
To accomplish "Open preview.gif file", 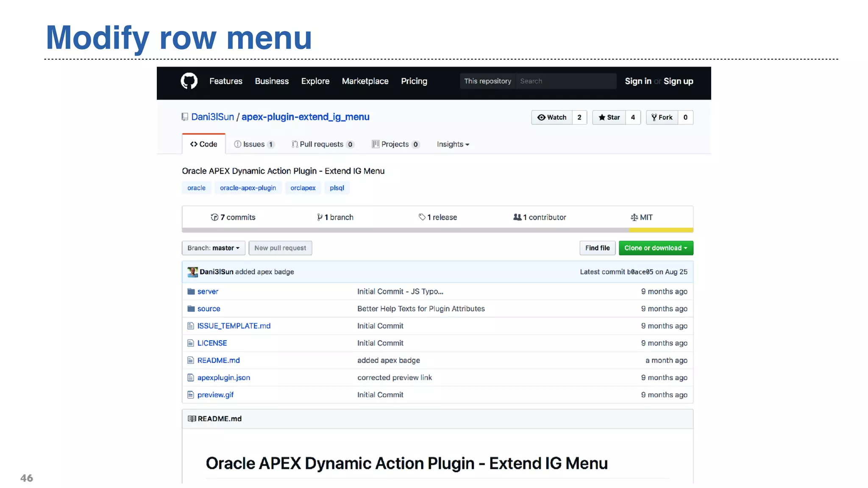I will click(215, 395).
